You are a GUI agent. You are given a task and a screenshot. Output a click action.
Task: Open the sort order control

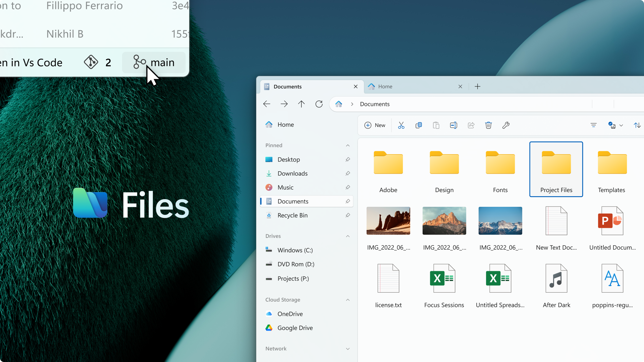(x=637, y=125)
